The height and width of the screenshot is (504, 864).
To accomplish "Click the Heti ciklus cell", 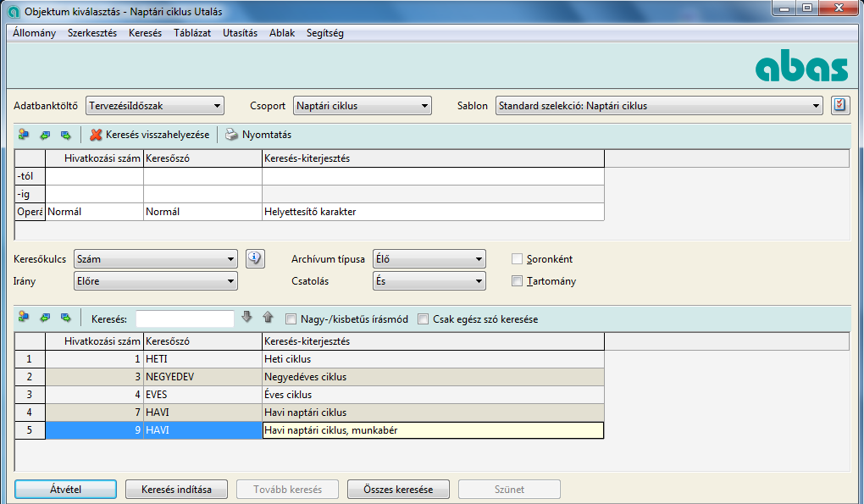I will [433, 359].
